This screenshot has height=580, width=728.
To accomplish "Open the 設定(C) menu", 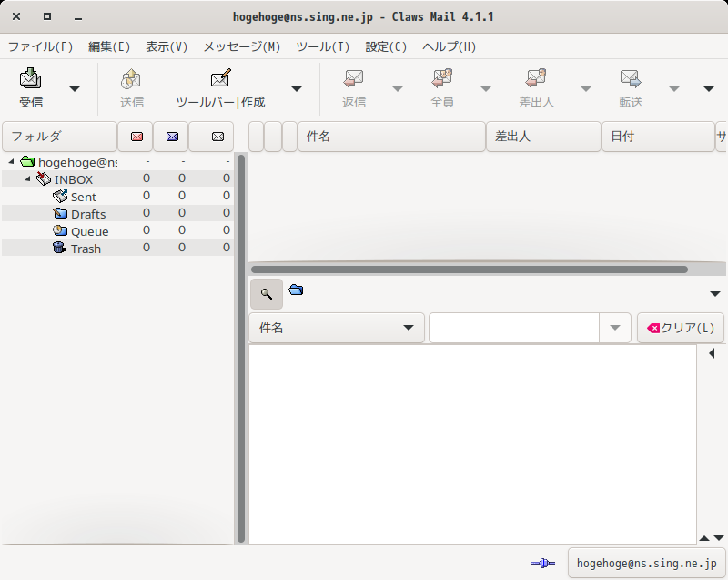I will click(386, 46).
